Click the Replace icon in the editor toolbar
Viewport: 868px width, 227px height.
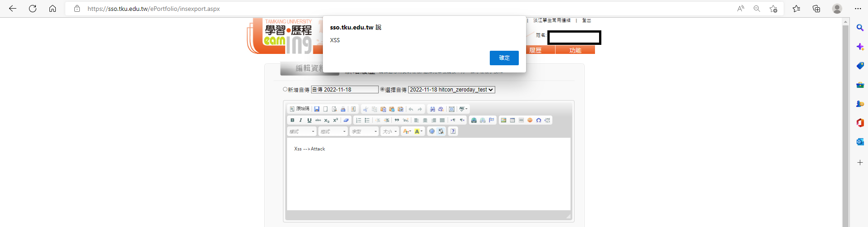pos(441,109)
